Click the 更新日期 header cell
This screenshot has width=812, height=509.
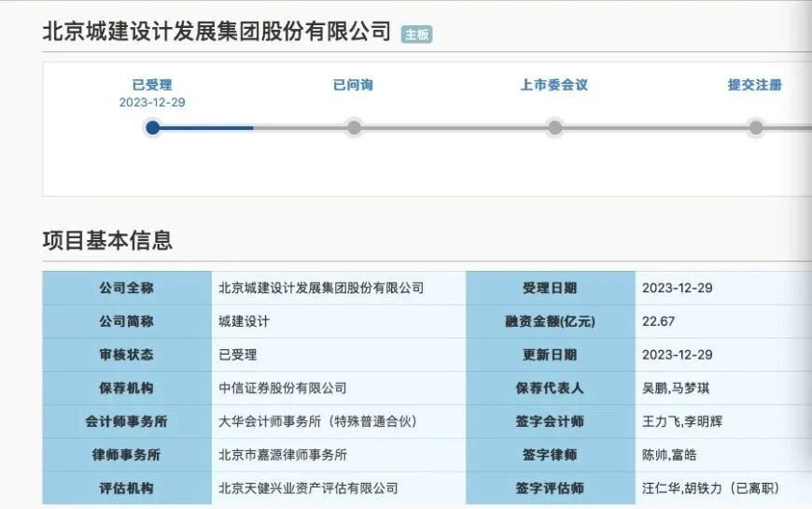(551, 355)
